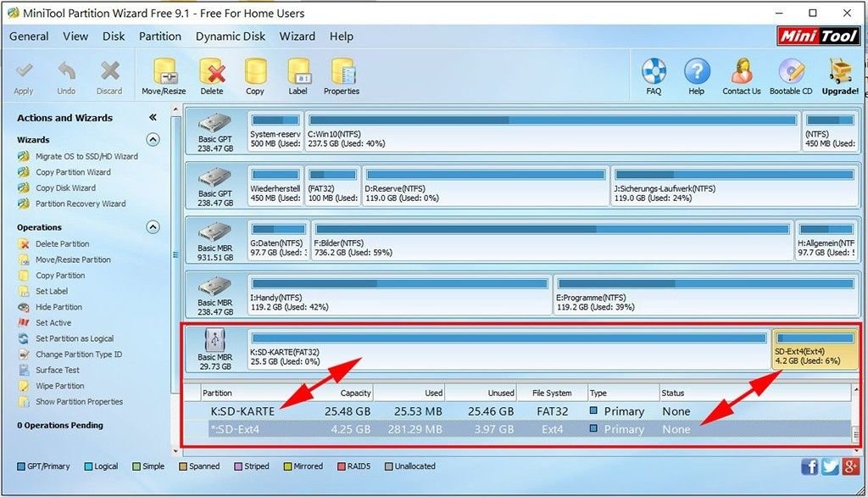868x497 pixels.
Task: Open the Twitter share icon
Action: tap(830, 466)
